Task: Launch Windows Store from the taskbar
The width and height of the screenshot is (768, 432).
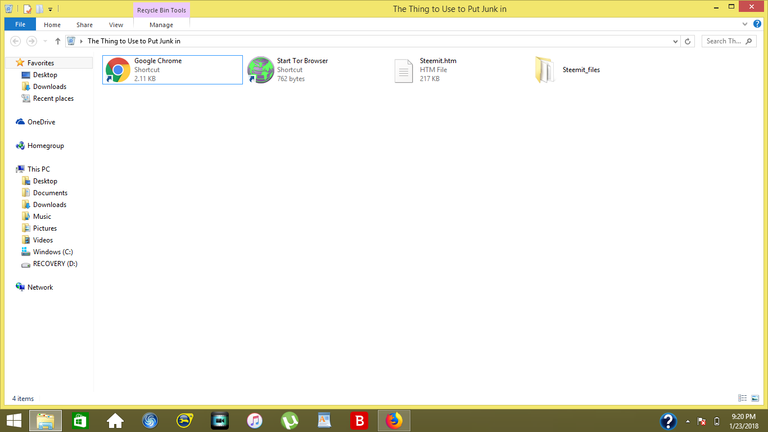Action: coord(80,421)
